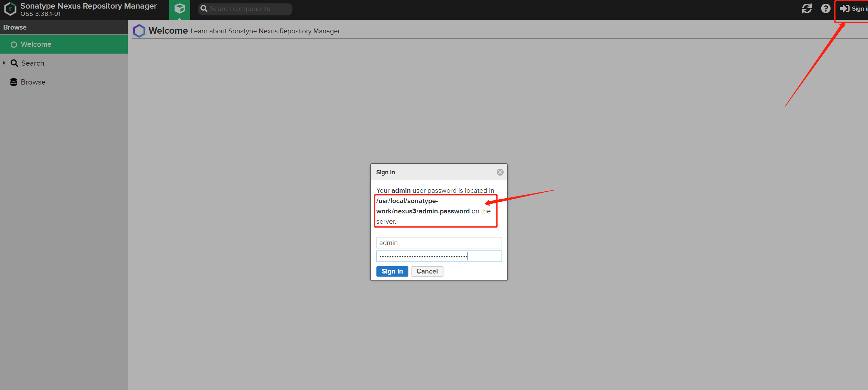Focus the Search components field
Screen dimensions: 868x390
245,9
